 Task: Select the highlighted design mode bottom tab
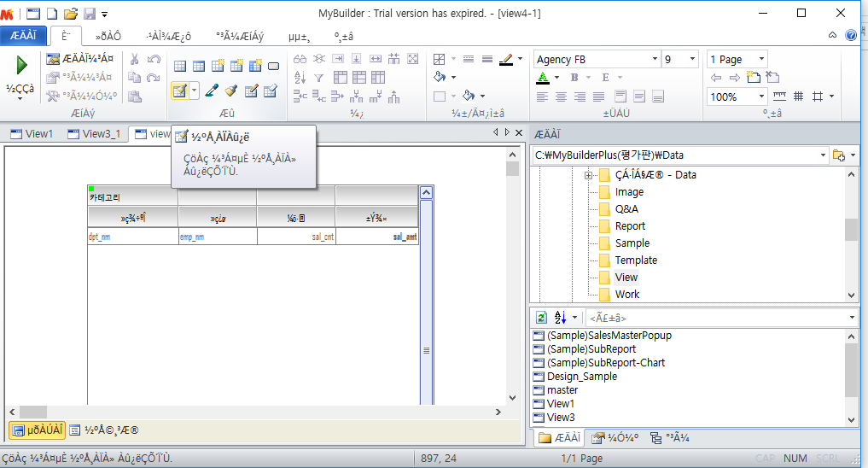pos(38,430)
